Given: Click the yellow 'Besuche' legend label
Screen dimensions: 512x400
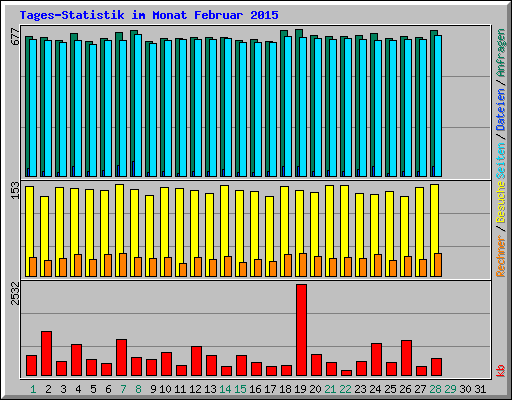Looking at the screenshot, I should (501, 202).
